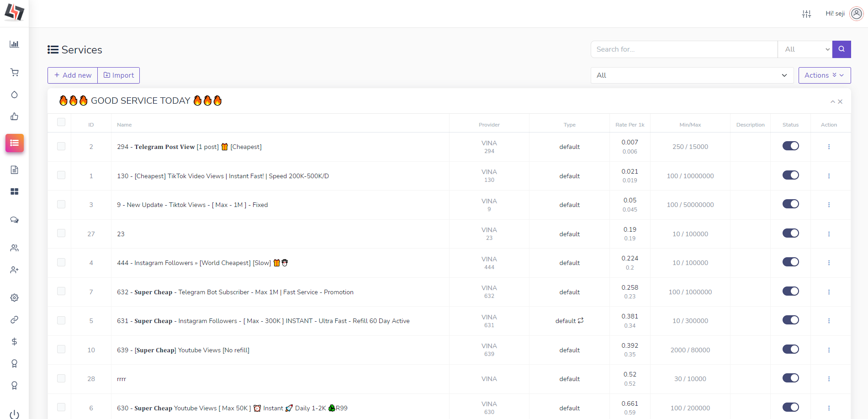Click the Min/Max column header

(690, 125)
